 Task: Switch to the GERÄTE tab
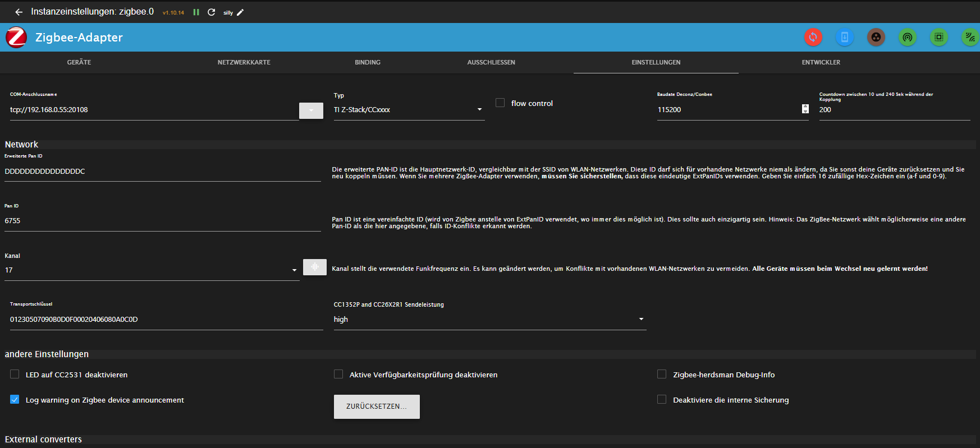point(79,62)
